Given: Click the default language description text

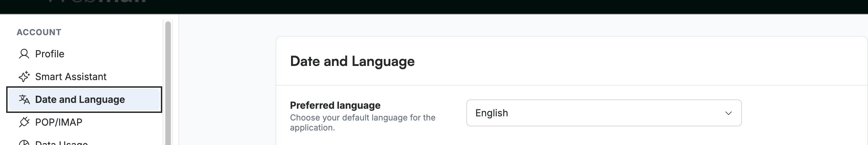Looking at the screenshot, I should (363, 123).
